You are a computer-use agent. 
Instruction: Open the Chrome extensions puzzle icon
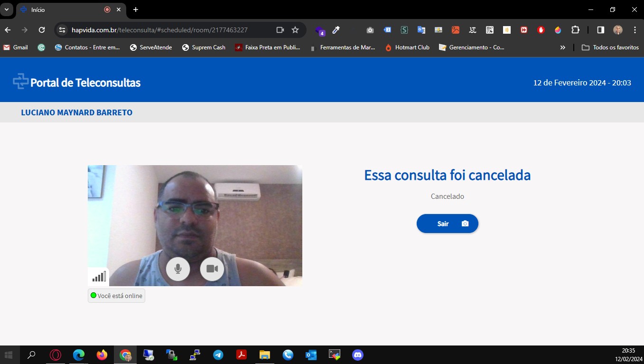coord(575,30)
